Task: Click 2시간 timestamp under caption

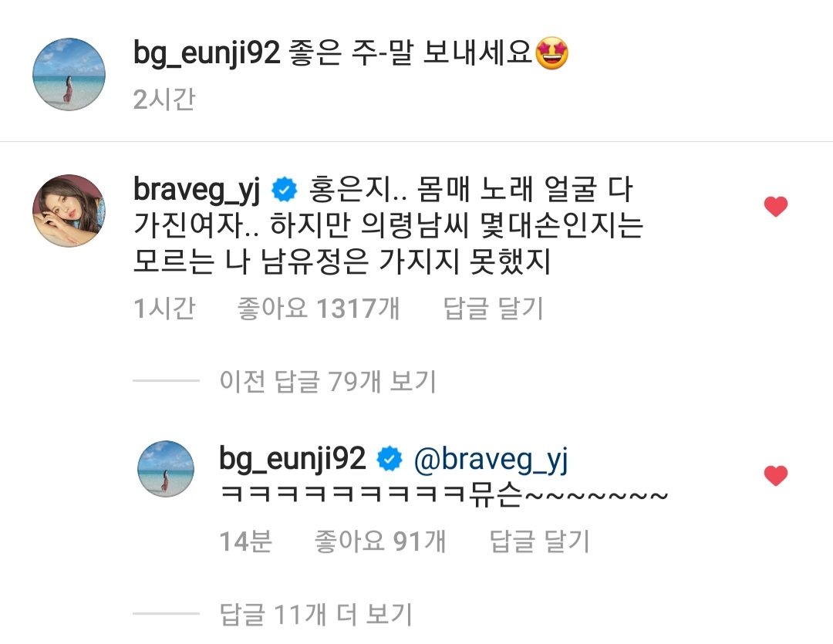Action: tap(164, 99)
